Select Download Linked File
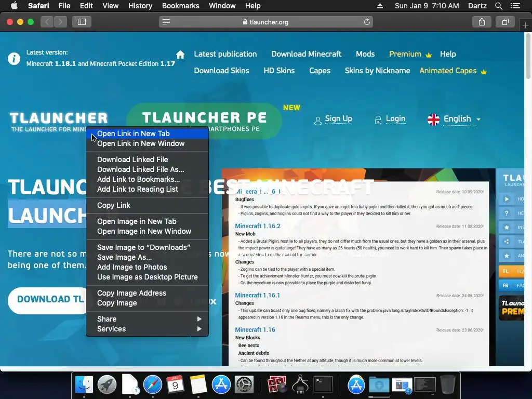Screen dimensions: 532x399 pos(147,159)
